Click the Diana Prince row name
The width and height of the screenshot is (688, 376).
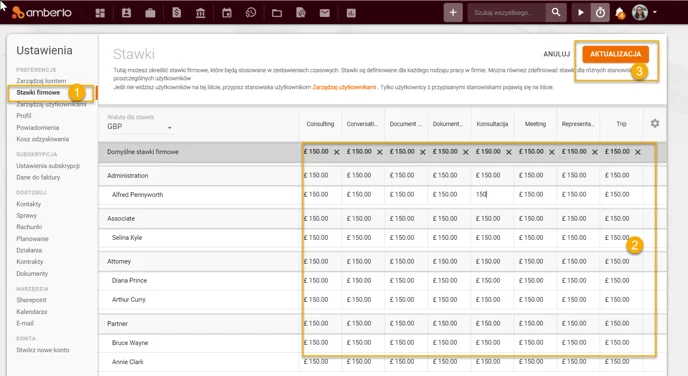point(129,280)
